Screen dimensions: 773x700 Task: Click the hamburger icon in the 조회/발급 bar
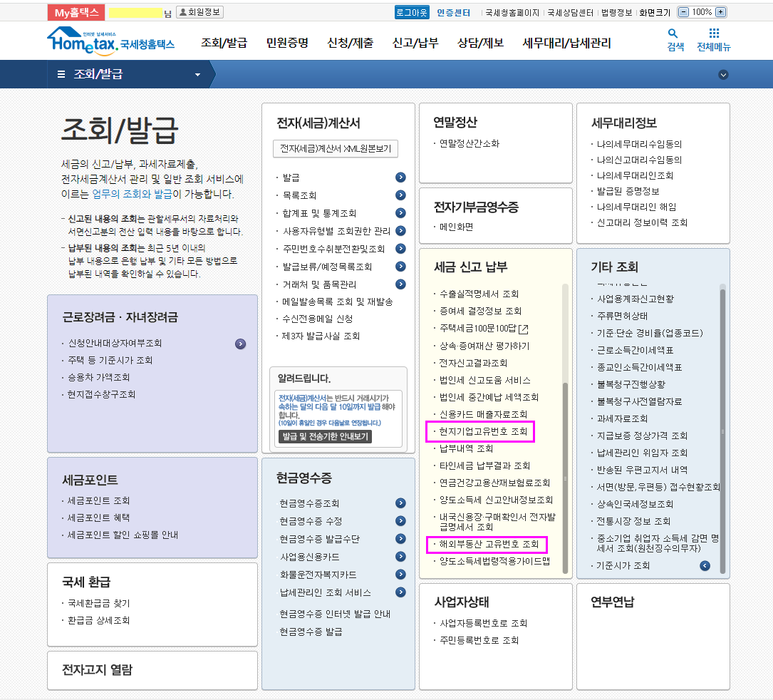click(61, 74)
